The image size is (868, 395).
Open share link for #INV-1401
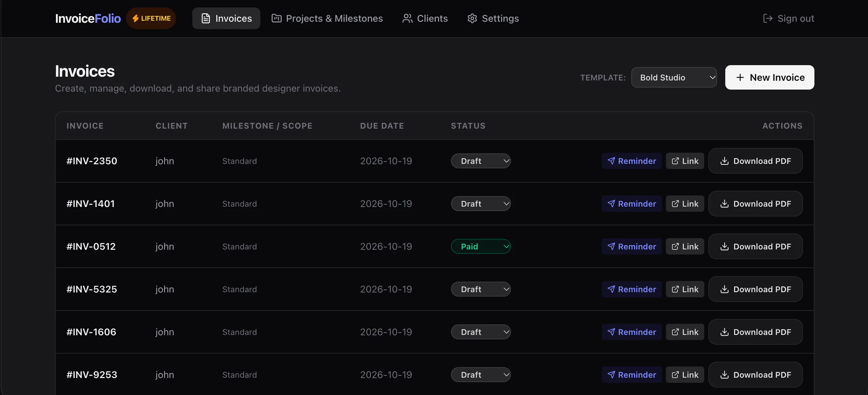[685, 204]
